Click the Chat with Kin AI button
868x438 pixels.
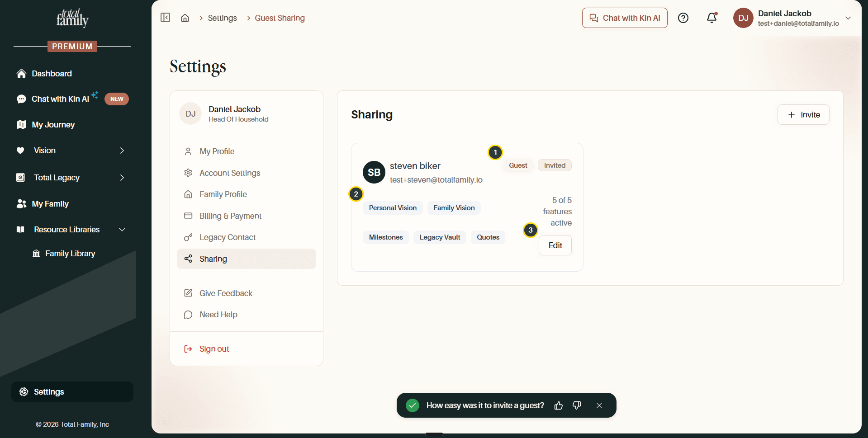point(625,18)
